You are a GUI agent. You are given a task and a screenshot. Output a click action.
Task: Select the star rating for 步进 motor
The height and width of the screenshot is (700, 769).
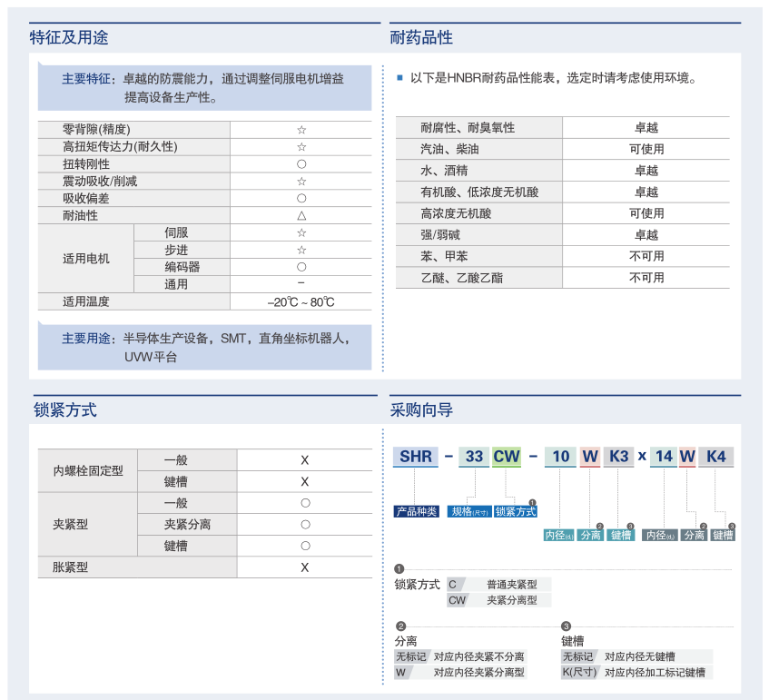(x=301, y=250)
